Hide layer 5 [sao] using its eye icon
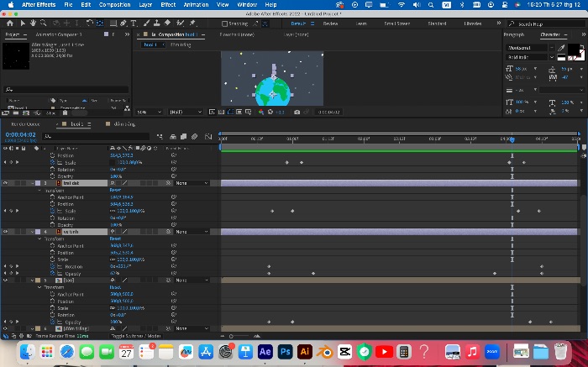588x367 pixels. (x=5, y=280)
